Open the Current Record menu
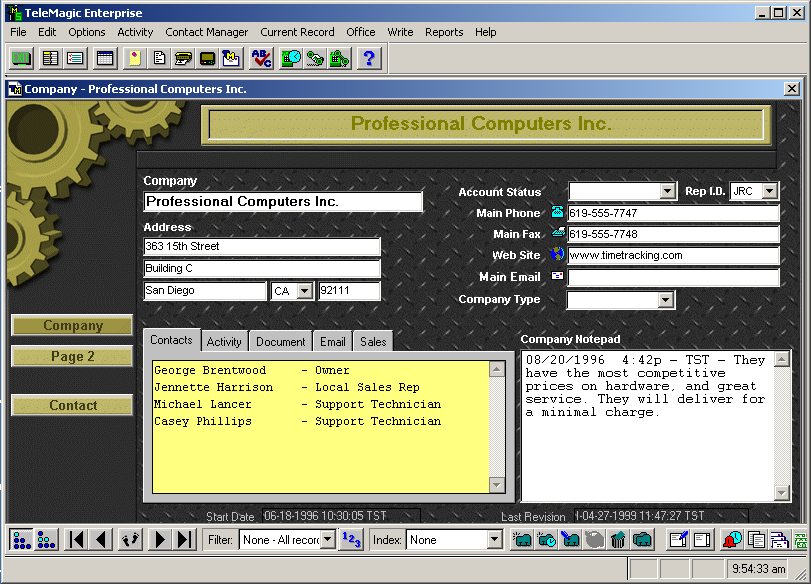The height and width of the screenshot is (584, 811). click(x=297, y=32)
